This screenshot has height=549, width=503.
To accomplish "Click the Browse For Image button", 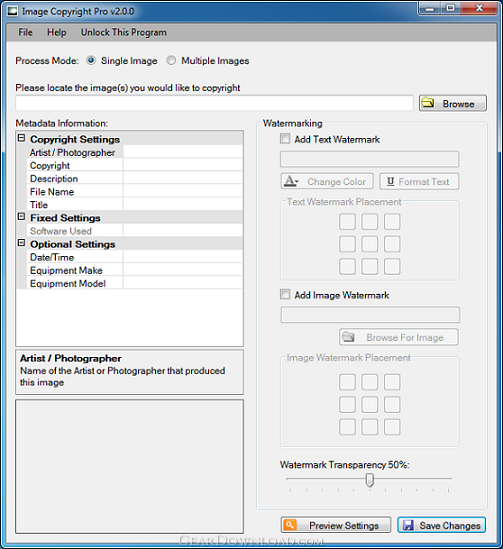I will pos(399,337).
